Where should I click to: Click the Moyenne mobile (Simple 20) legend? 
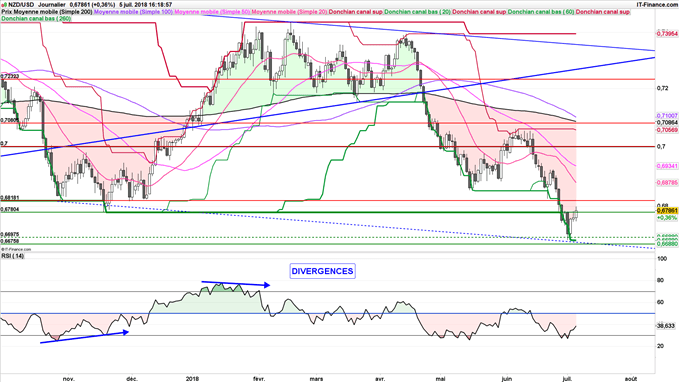pos(289,12)
